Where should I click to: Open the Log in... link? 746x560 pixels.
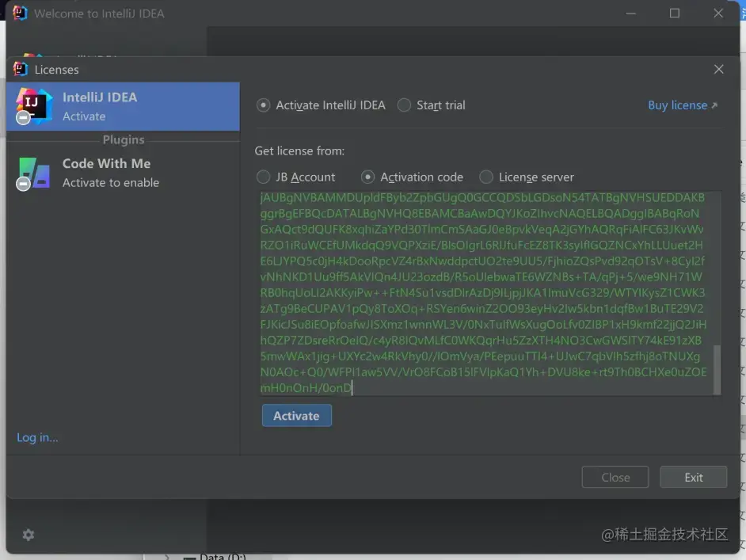click(x=37, y=437)
